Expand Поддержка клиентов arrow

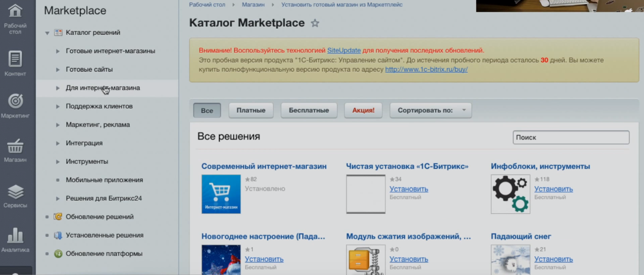[x=58, y=107]
